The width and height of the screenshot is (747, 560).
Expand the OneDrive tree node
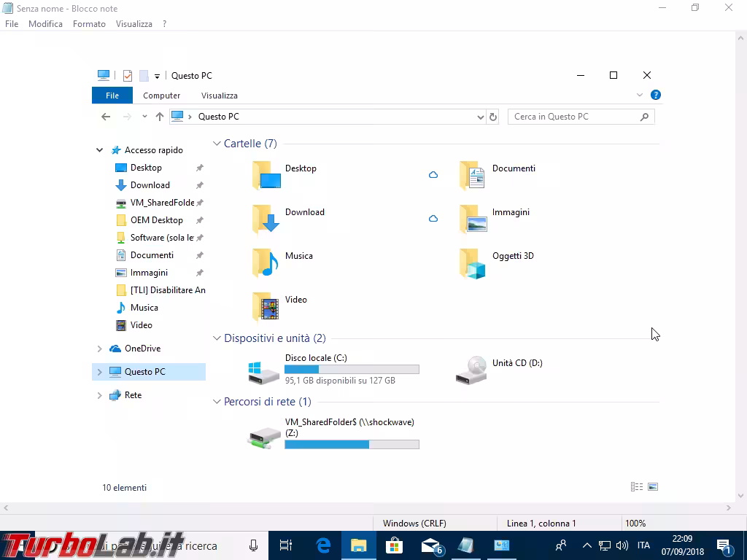pos(100,349)
